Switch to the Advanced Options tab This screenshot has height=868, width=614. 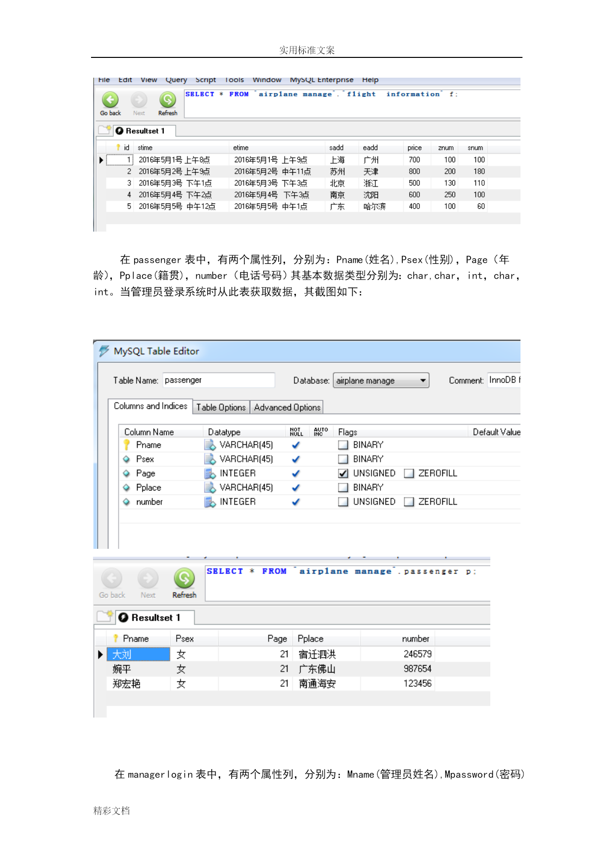(x=287, y=407)
